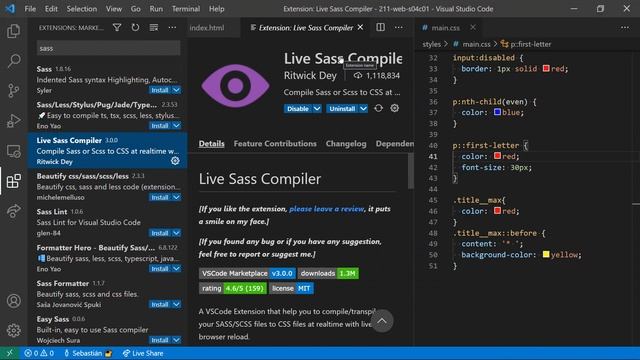Open the Selection menu
Viewport: 640px width, 360px height.
82,9
